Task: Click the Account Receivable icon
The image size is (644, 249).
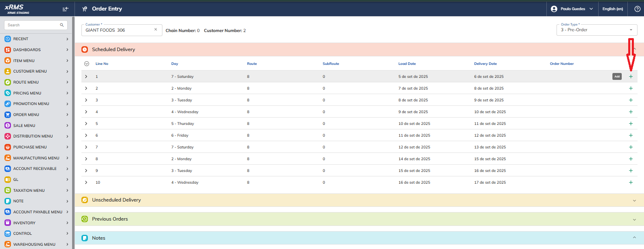Action: [x=7, y=169]
